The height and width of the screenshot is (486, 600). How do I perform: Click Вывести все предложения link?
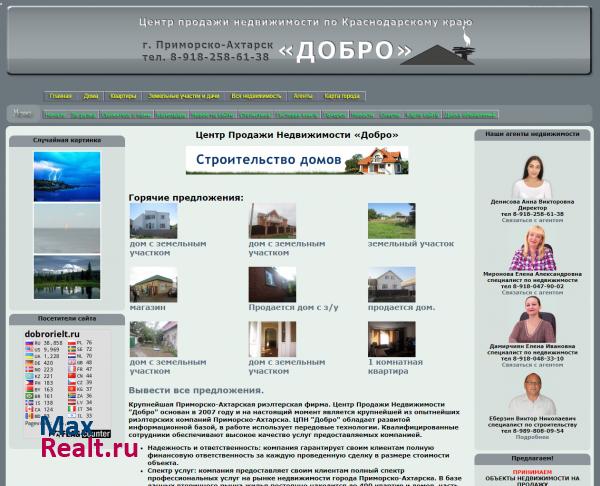[x=196, y=391]
